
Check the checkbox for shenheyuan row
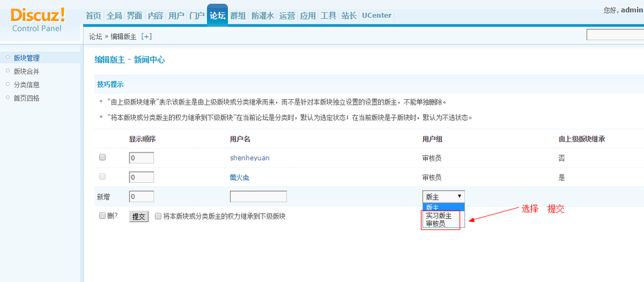coord(102,157)
